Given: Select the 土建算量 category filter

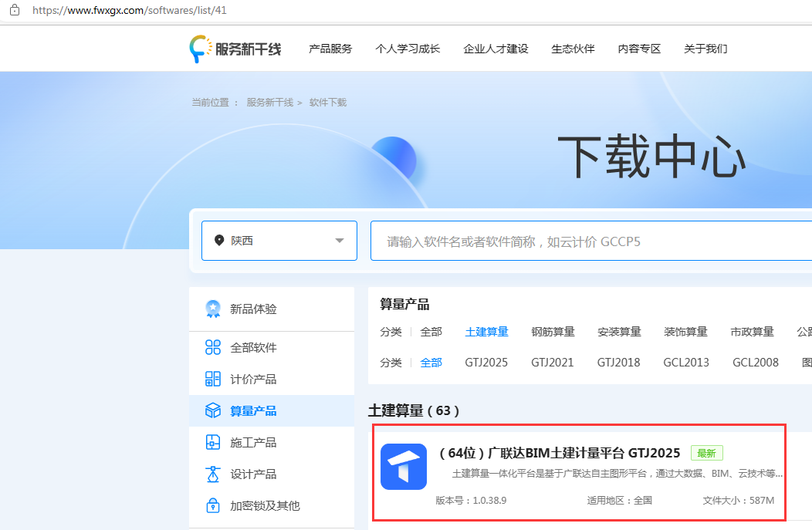Looking at the screenshot, I should click(x=486, y=332).
